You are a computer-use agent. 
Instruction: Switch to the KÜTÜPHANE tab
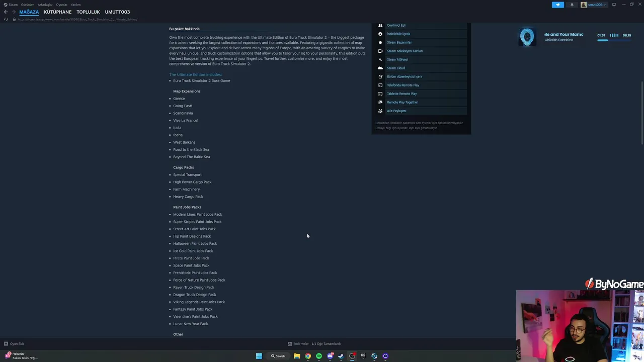tap(58, 12)
